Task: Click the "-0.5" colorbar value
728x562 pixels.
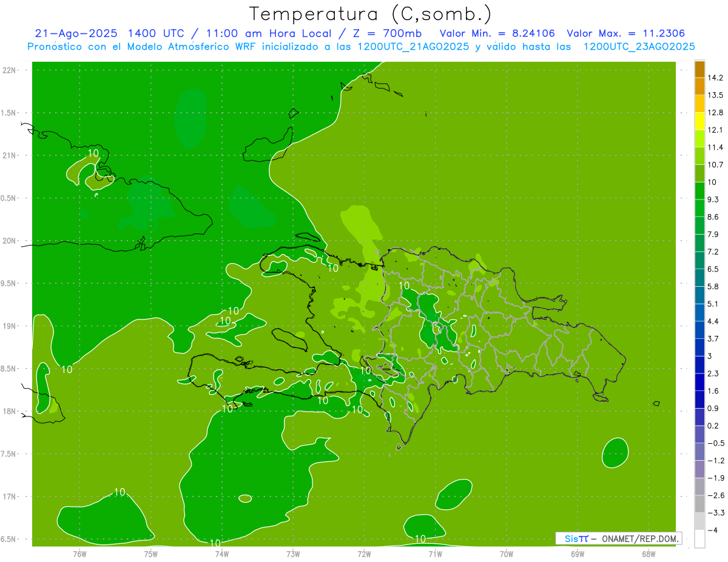Action: (x=715, y=443)
